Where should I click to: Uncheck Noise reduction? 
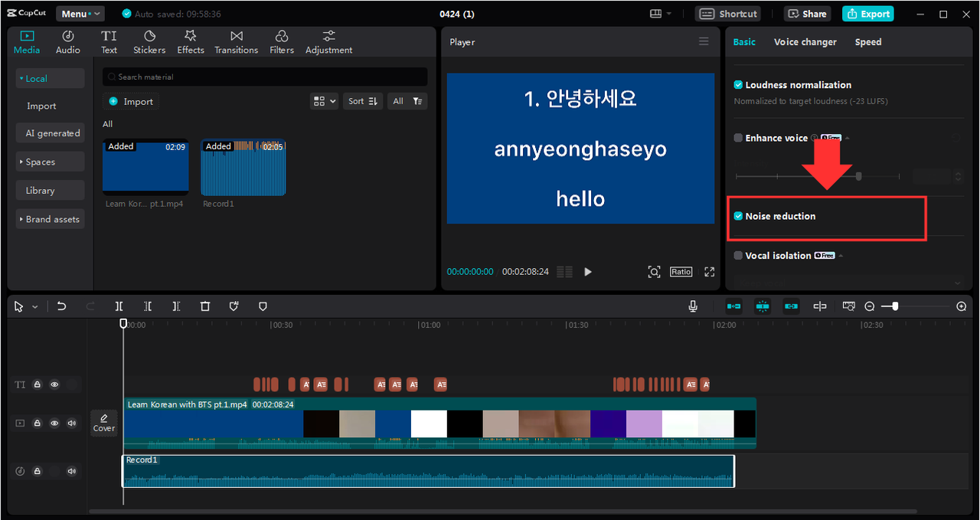coord(738,216)
